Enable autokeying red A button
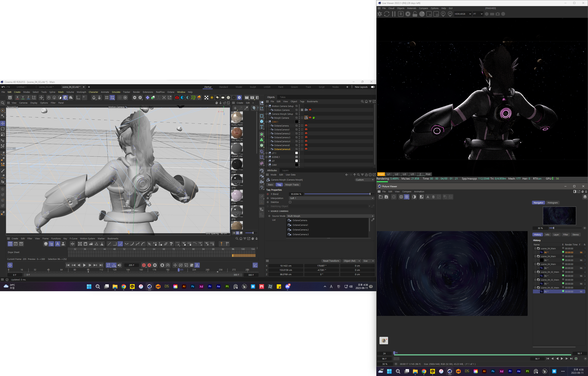The width and height of the screenshot is (588, 376). pos(149,265)
